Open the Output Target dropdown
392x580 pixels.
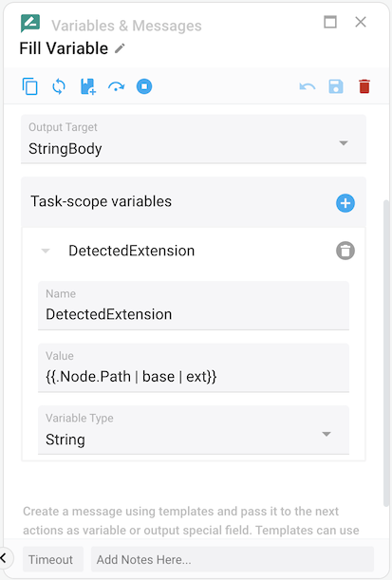pos(194,140)
